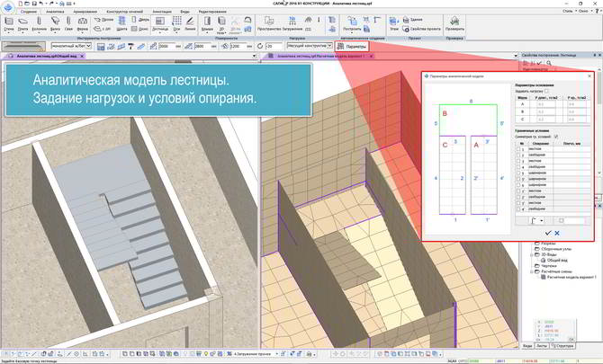Open the Армирование ribbon tab
Image resolution: width=603 pixels, height=364 pixels.
(85, 11)
